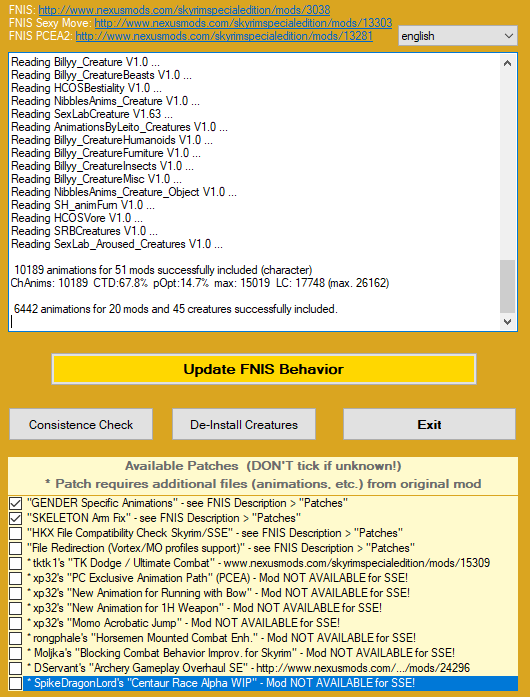Open the english language dropdown
Image resolution: width=530 pixels, height=697 pixels.
click(x=458, y=36)
